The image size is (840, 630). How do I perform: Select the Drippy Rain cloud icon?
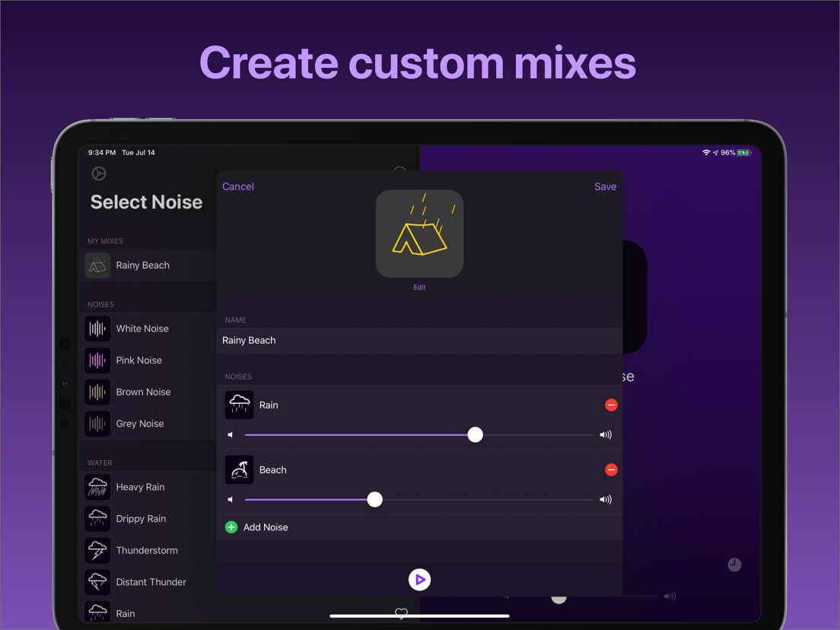97,519
